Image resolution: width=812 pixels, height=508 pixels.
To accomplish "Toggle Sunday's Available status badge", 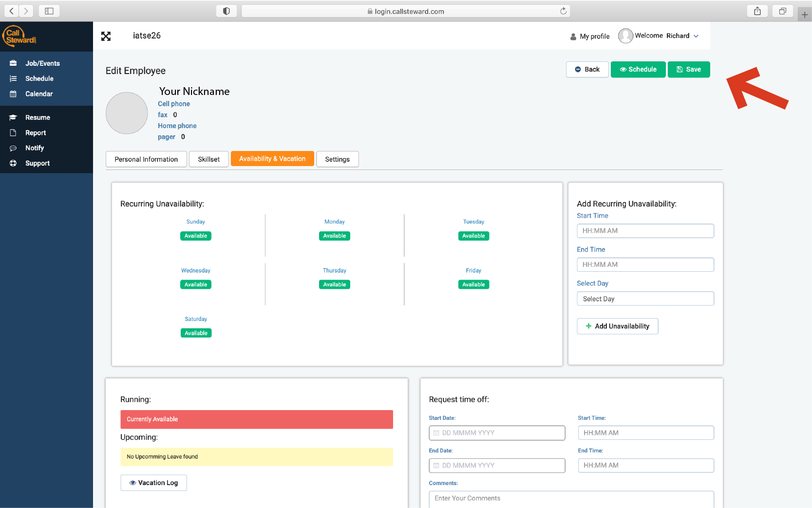I will [x=196, y=236].
